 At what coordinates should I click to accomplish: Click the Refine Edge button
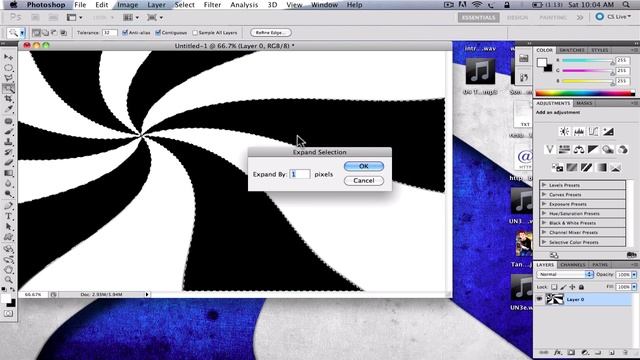(x=271, y=33)
